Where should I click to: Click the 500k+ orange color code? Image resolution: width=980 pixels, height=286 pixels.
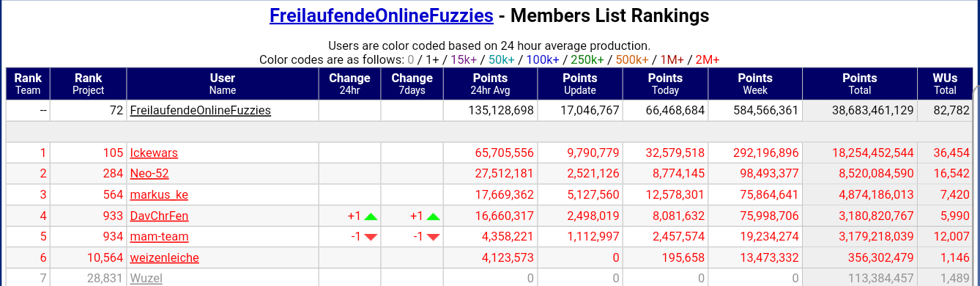click(632, 59)
